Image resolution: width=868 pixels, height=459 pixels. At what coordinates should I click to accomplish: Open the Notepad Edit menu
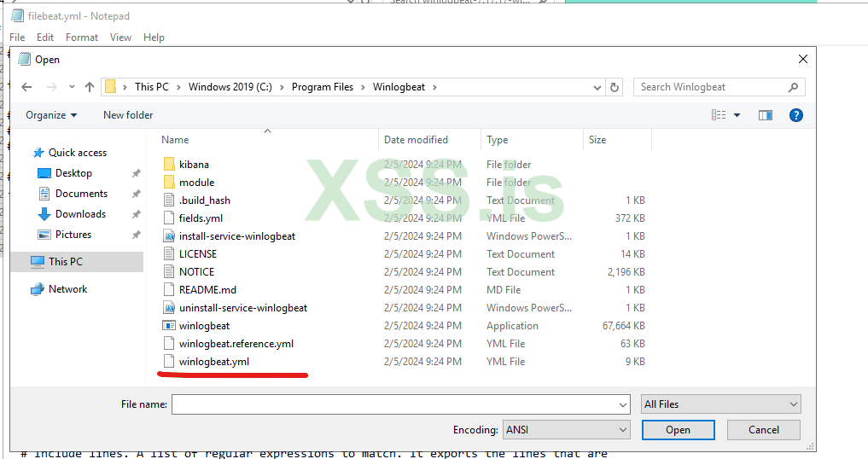click(x=45, y=37)
